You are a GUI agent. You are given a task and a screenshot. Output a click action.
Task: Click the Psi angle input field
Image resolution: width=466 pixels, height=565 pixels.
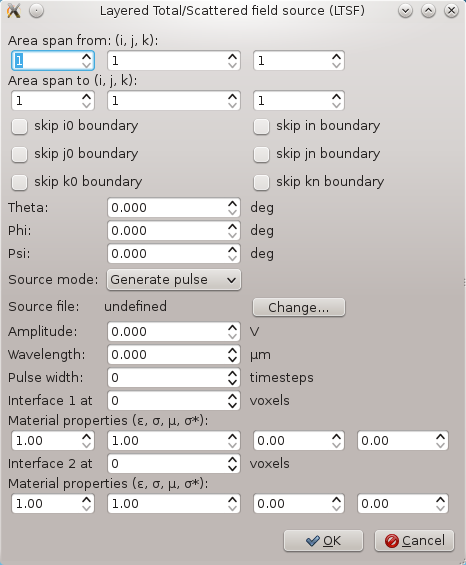click(x=174, y=253)
